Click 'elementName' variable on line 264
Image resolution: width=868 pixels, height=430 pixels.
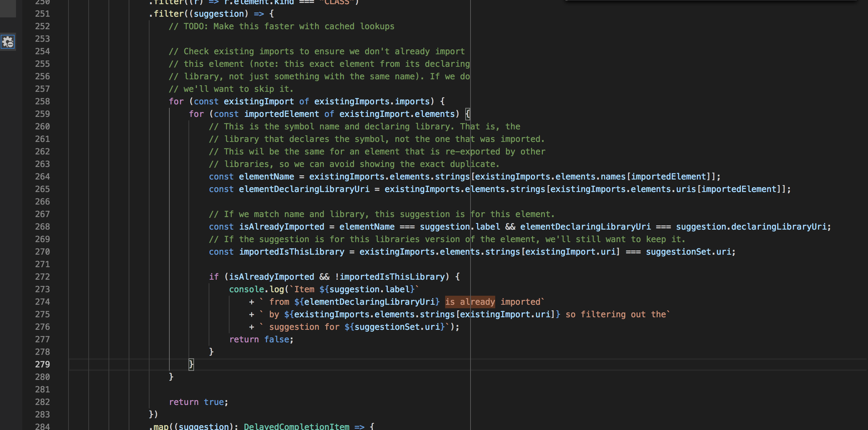pyautogui.click(x=266, y=177)
